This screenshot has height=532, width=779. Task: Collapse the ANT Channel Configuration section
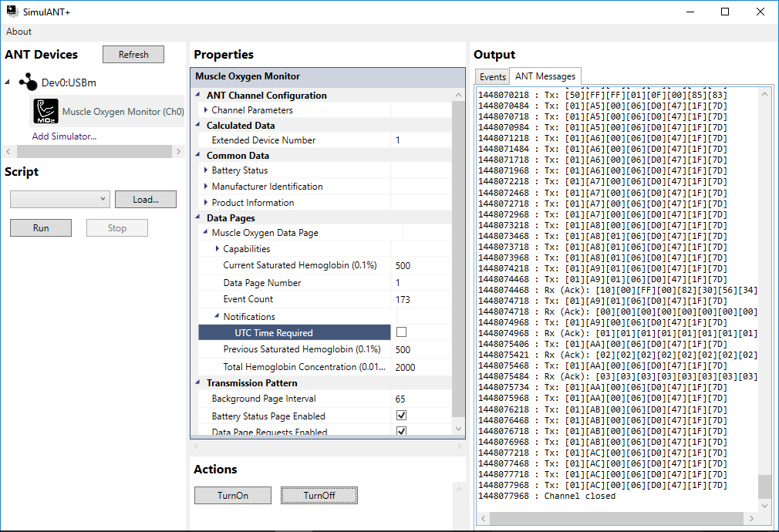(197, 94)
